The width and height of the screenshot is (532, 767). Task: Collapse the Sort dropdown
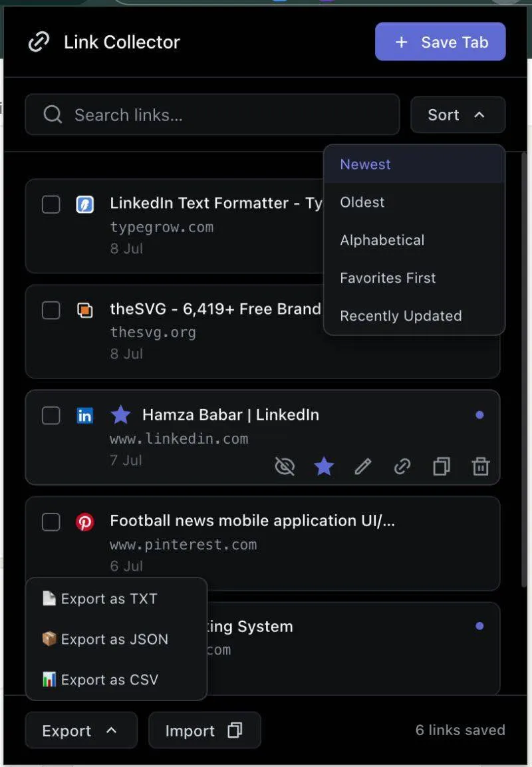tap(458, 114)
